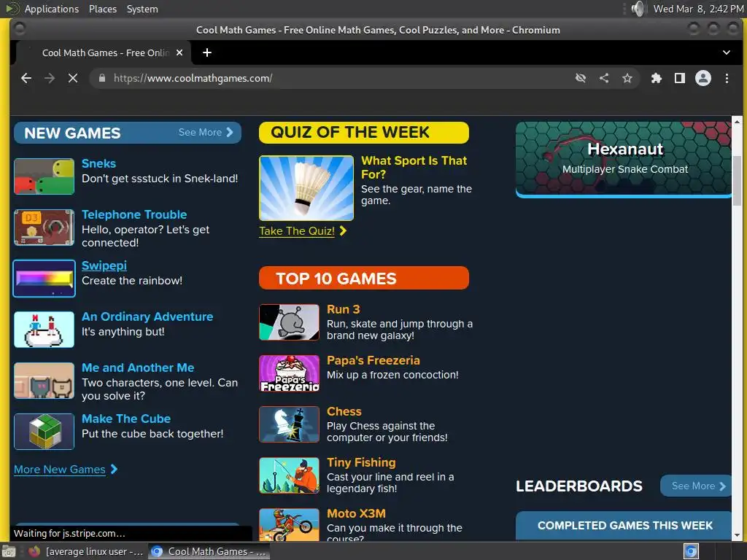
Task: Click See More next to Leaderboards
Action: point(696,486)
